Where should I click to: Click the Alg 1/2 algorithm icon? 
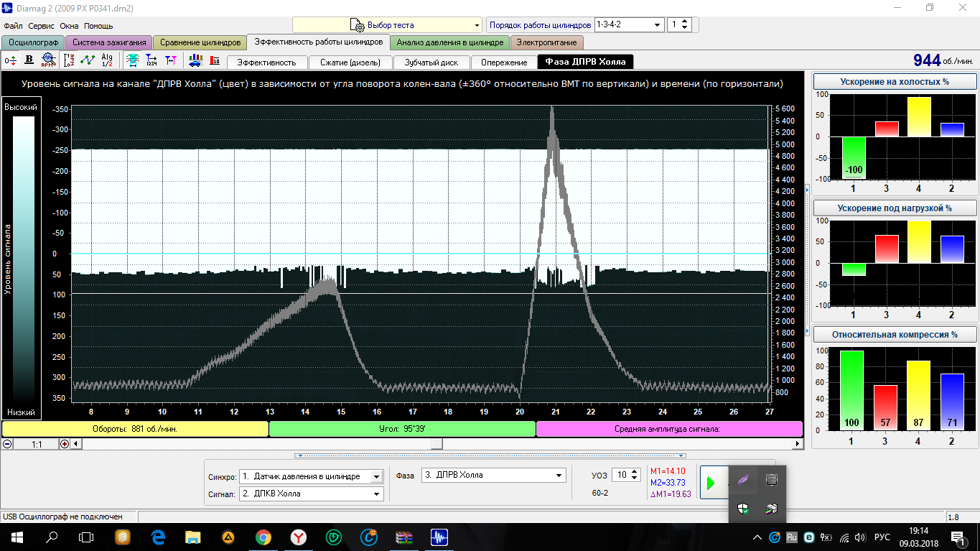tap(107, 60)
